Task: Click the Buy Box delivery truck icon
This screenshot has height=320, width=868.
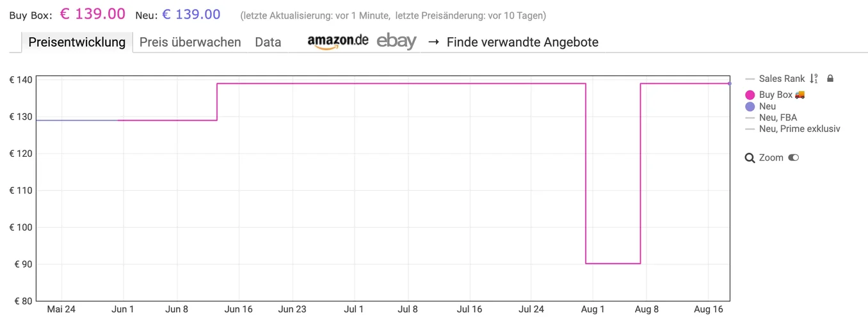Action: point(800,95)
